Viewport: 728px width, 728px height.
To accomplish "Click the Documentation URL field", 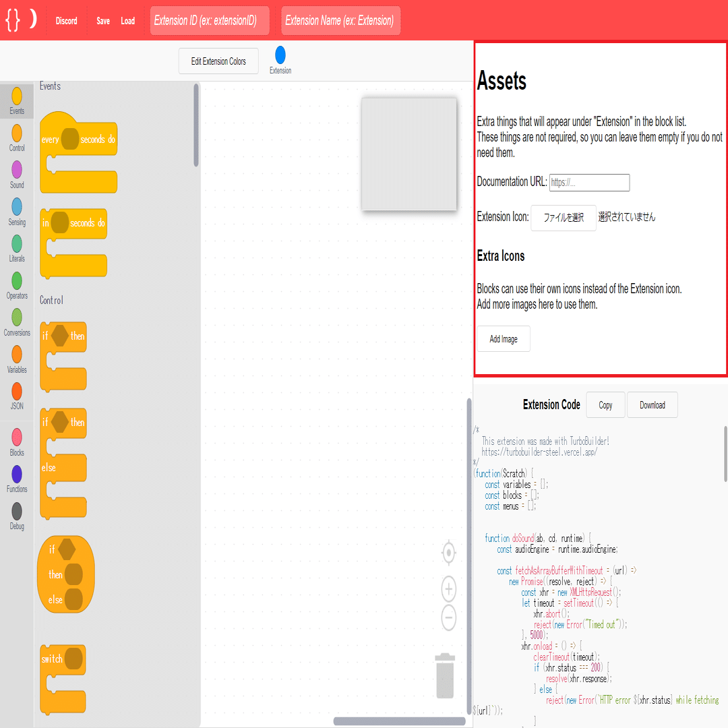I will (589, 183).
